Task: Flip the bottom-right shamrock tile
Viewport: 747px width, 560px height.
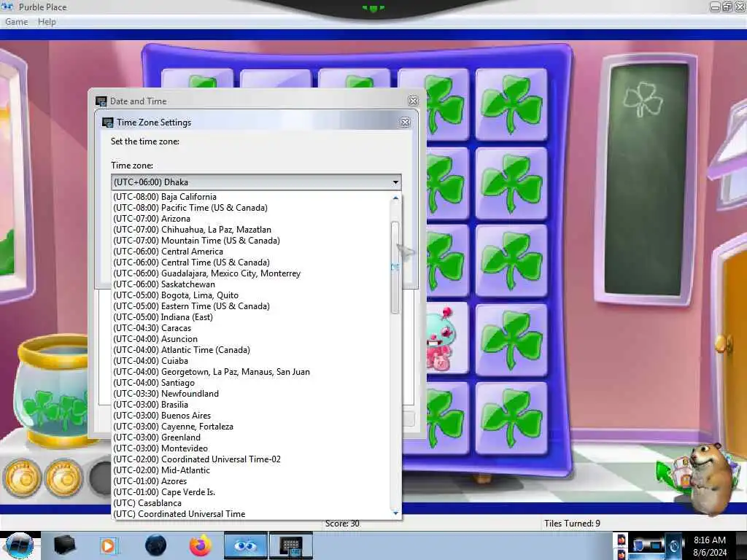Action: pos(511,418)
